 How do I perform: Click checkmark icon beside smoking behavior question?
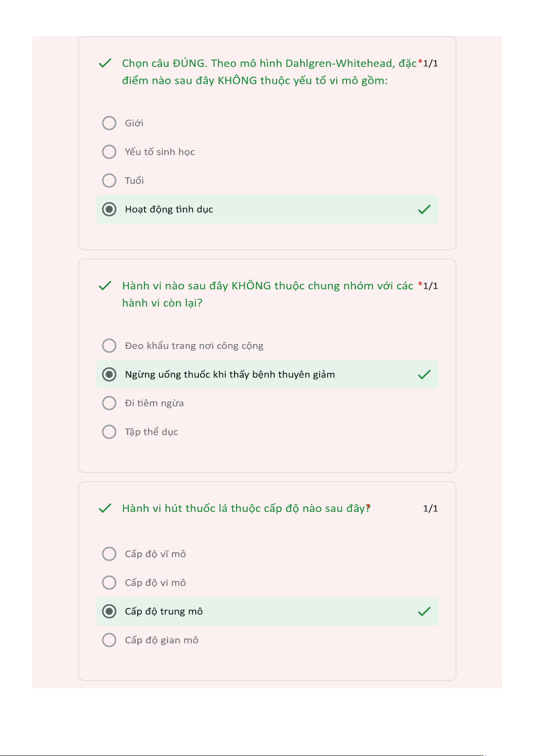(x=105, y=508)
